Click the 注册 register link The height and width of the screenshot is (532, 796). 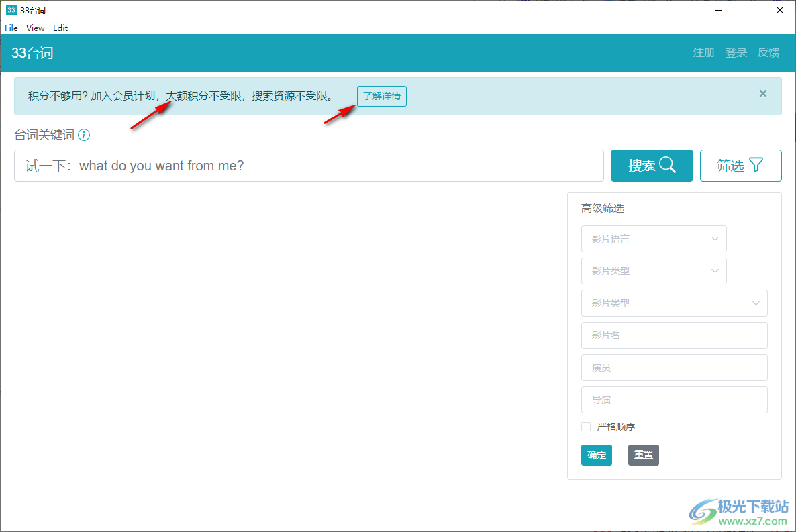point(703,53)
